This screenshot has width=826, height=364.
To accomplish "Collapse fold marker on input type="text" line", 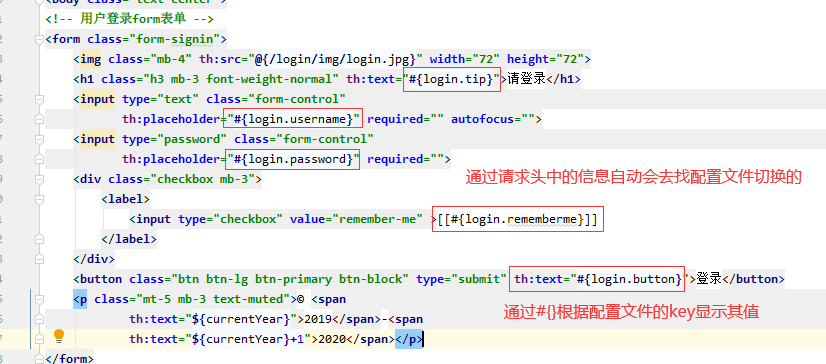I will 38,99.
